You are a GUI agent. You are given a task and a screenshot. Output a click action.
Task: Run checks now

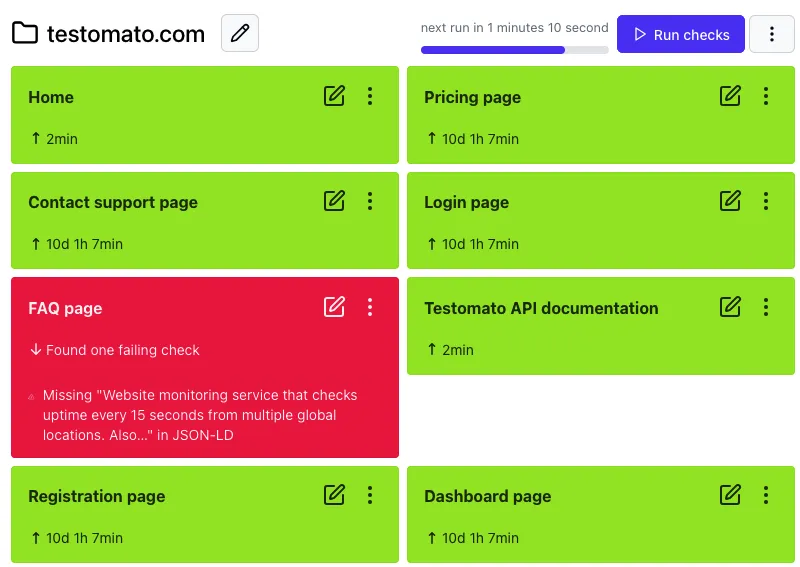coord(681,34)
